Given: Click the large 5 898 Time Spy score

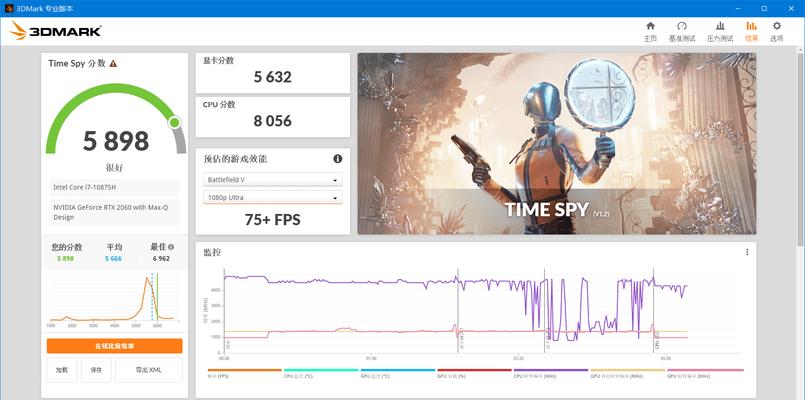Looking at the screenshot, I should click(116, 141).
